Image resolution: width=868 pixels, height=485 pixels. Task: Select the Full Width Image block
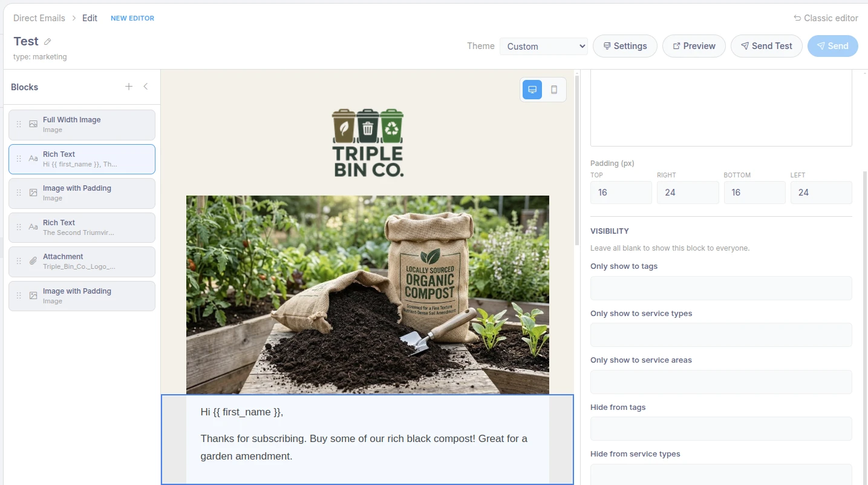82,125
